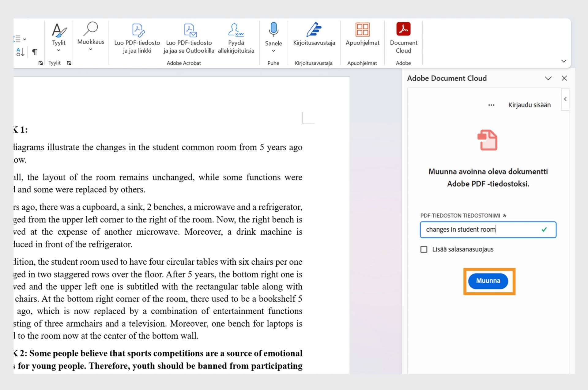
Task: Click Kirjaudu sisään sign-in link
Action: coord(529,105)
